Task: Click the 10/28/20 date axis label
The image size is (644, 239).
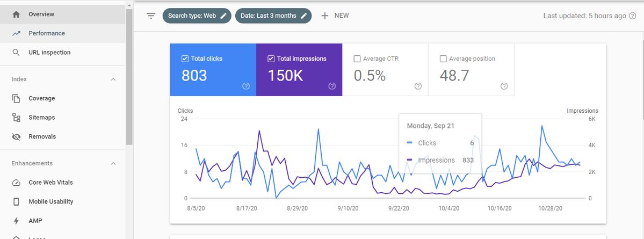Action: coord(551,208)
